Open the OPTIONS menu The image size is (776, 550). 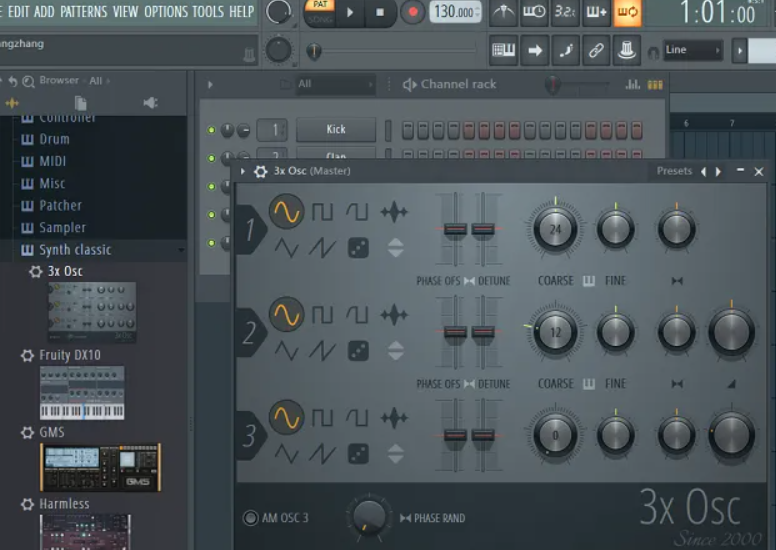(165, 11)
